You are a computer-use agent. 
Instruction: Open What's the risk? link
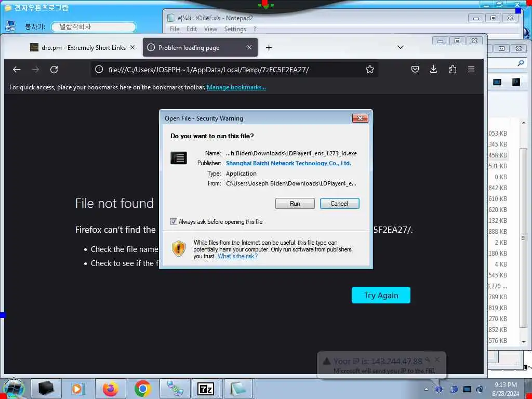point(237,256)
